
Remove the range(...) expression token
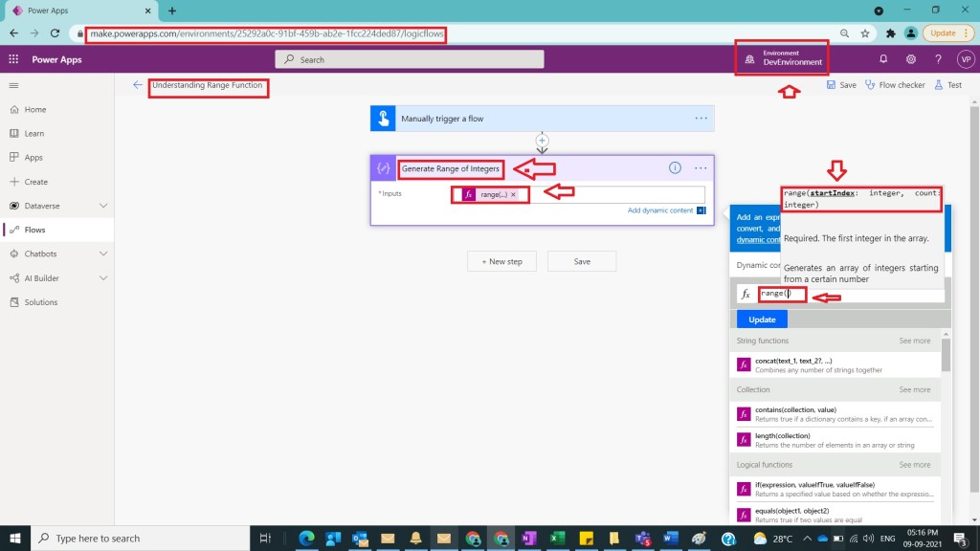coord(513,194)
